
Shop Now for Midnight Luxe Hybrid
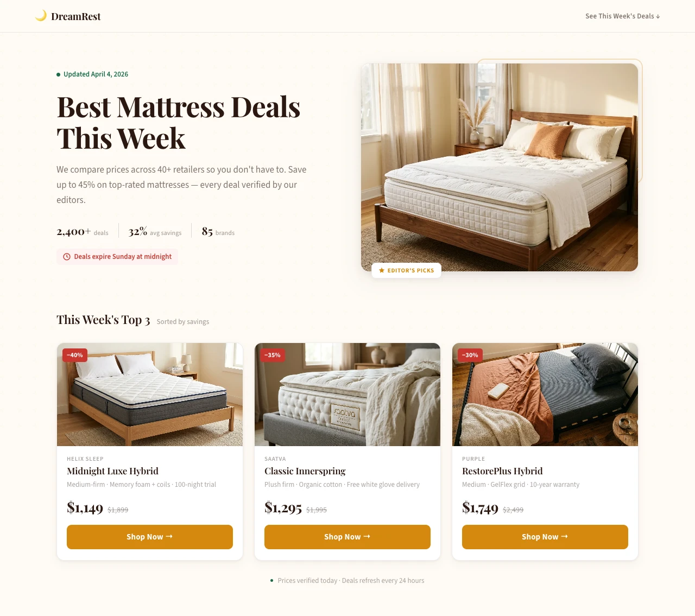point(150,537)
